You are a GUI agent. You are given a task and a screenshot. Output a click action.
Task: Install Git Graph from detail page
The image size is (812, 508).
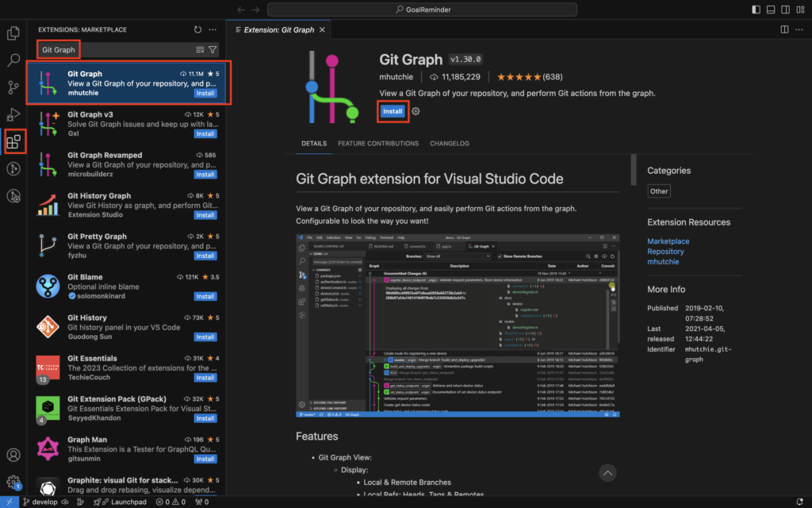tap(393, 111)
